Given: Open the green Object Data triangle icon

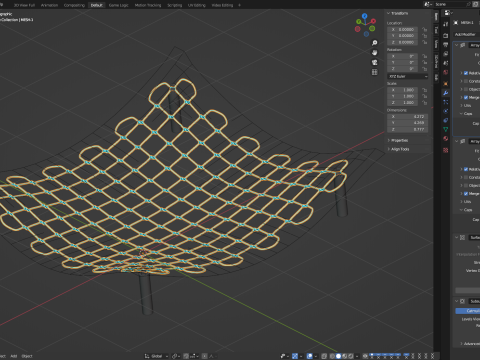Looking at the screenshot, I should 446,129.
